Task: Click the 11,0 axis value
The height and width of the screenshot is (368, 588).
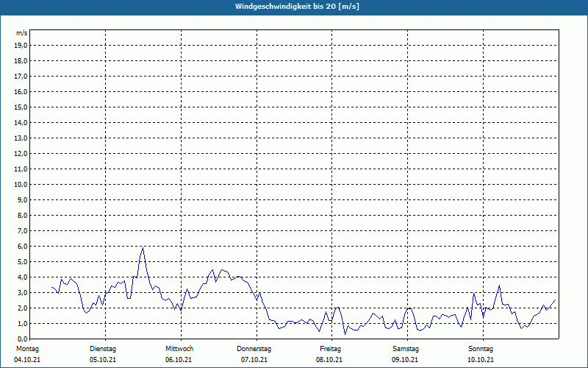Action: [x=21, y=169]
